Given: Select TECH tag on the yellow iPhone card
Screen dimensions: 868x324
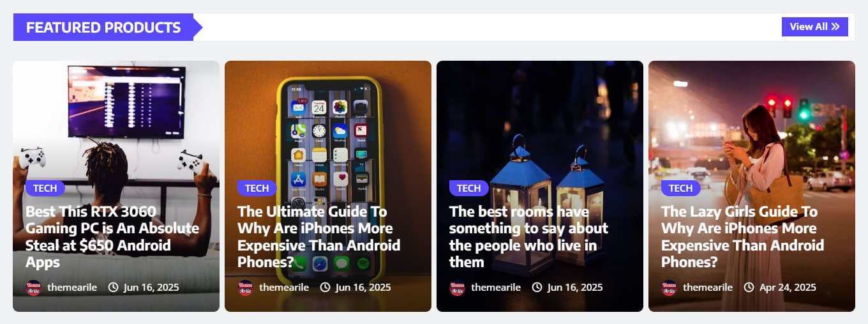Looking at the screenshot, I should click(257, 188).
